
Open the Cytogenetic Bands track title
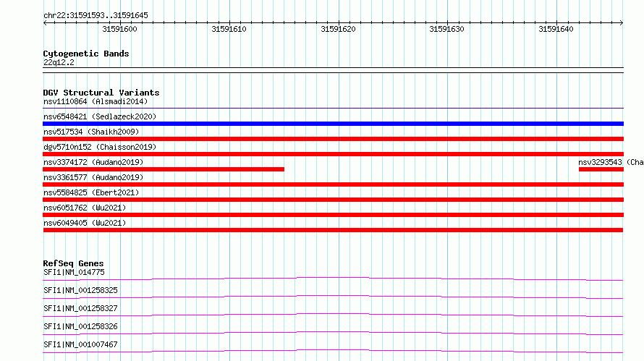click(86, 54)
